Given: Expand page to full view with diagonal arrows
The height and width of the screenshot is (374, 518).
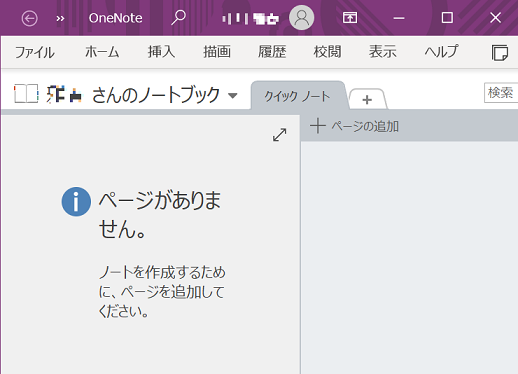Looking at the screenshot, I should 279,135.
